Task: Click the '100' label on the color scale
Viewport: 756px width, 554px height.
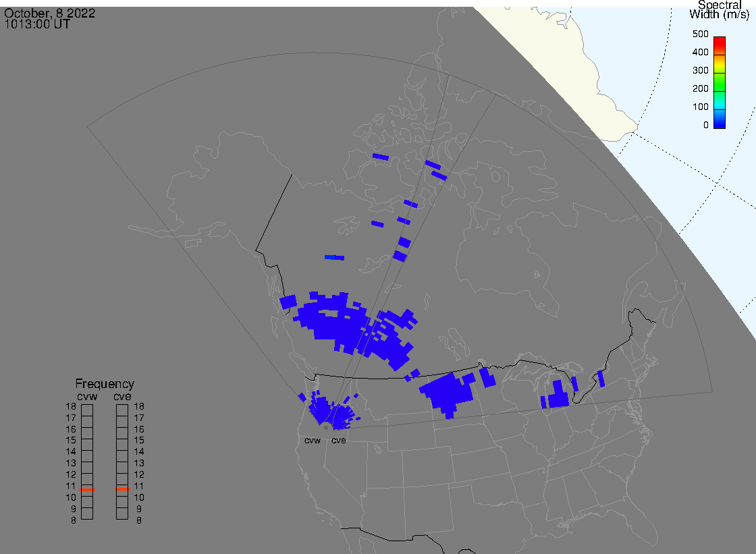Action: click(x=700, y=107)
